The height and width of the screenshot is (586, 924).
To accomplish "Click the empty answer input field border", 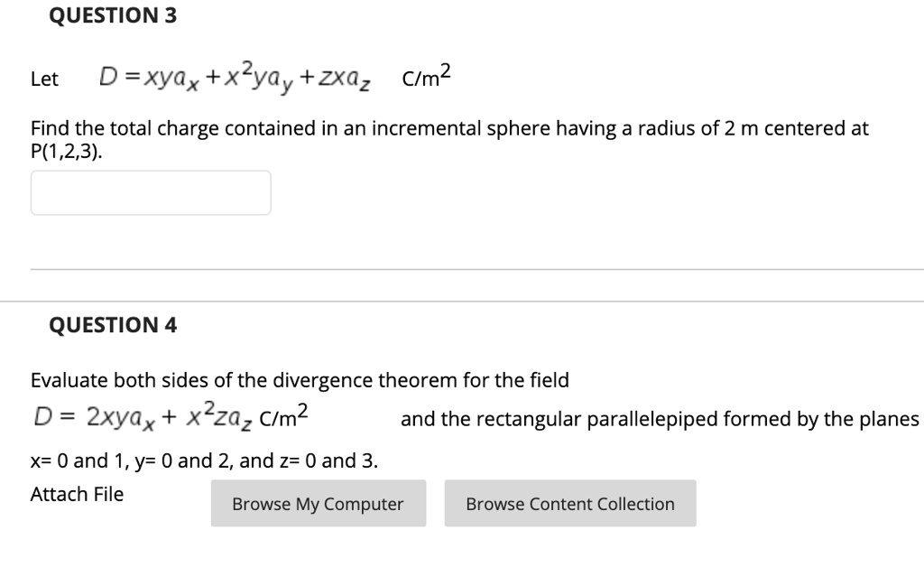I will tap(149, 173).
